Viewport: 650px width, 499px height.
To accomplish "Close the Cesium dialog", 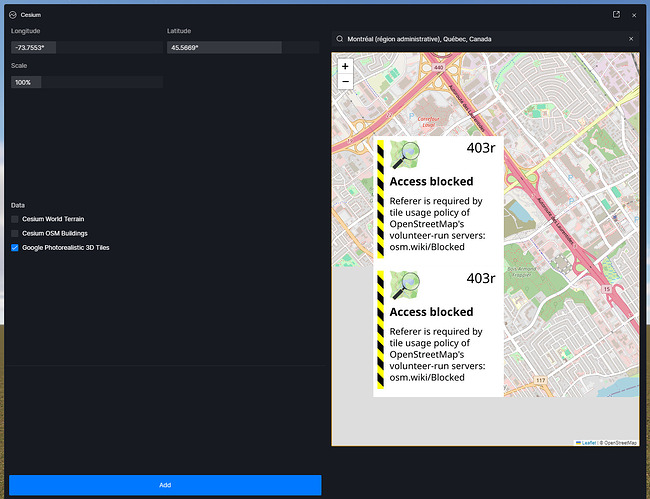I will (x=633, y=15).
